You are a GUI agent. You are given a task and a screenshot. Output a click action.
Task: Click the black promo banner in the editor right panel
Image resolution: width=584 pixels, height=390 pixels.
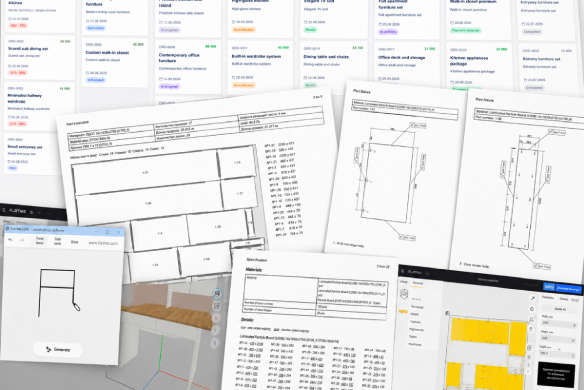click(x=556, y=375)
